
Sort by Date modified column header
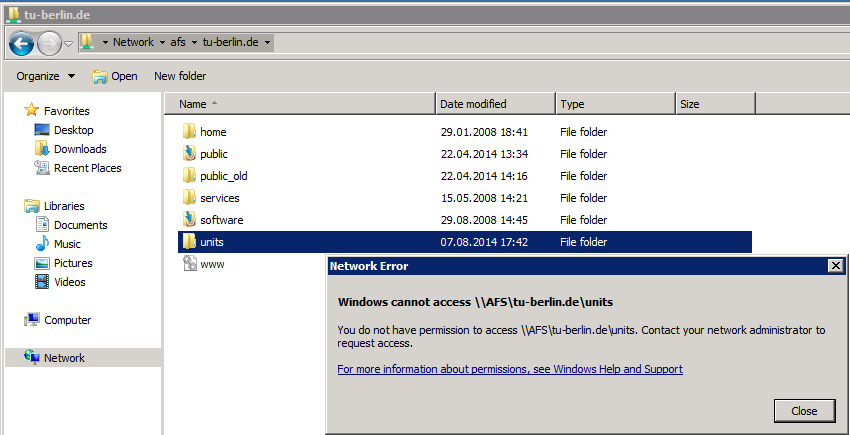pyautogui.click(x=496, y=104)
